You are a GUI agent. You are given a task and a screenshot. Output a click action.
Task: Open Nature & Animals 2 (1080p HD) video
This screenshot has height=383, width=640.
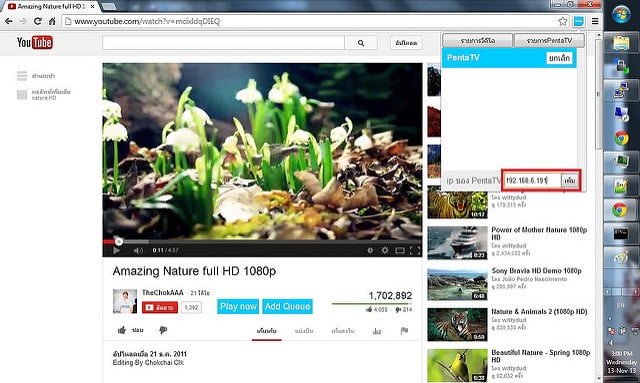pyautogui.click(x=539, y=312)
